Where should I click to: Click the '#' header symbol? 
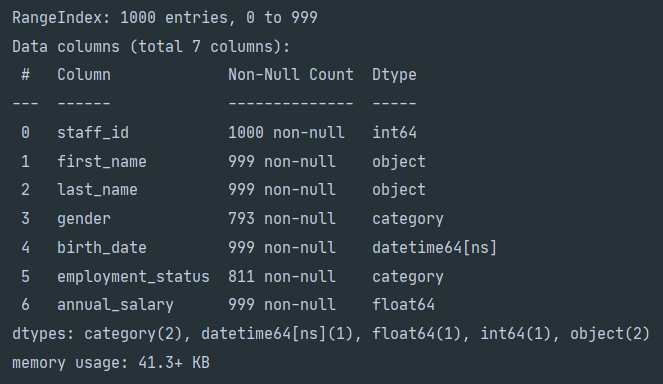tap(25, 75)
